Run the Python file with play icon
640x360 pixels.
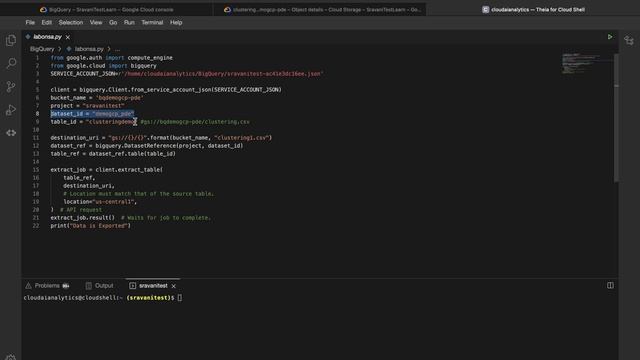coord(610,37)
